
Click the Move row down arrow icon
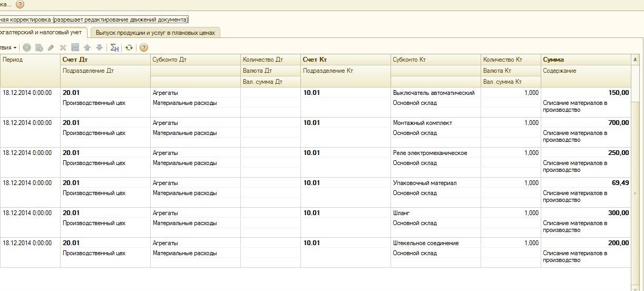point(99,47)
